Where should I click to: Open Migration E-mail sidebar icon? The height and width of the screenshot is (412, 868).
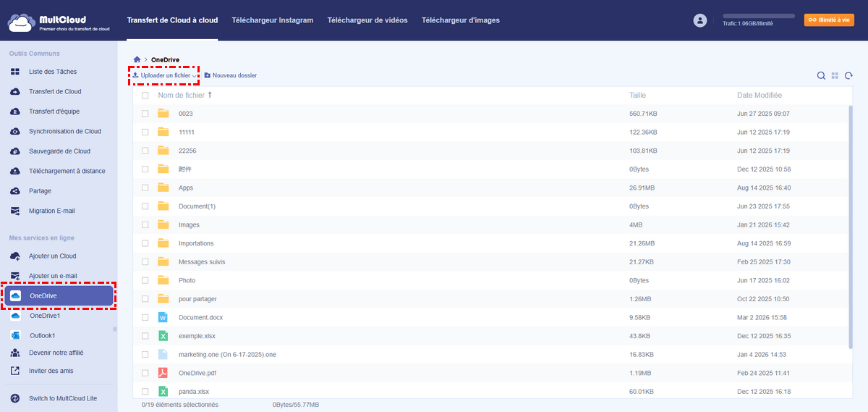15,211
